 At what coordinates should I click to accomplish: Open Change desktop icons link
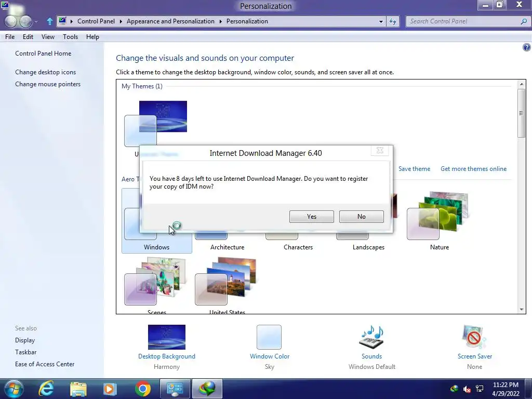(46, 72)
